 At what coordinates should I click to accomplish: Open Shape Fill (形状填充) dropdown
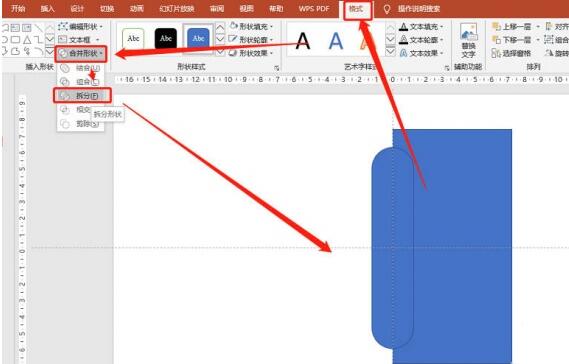click(251, 26)
